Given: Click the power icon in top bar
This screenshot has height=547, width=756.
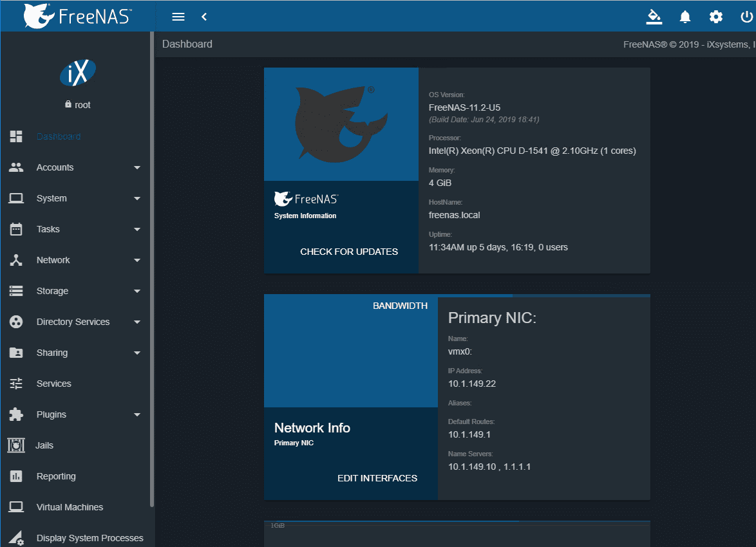Looking at the screenshot, I should click(x=746, y=17).
